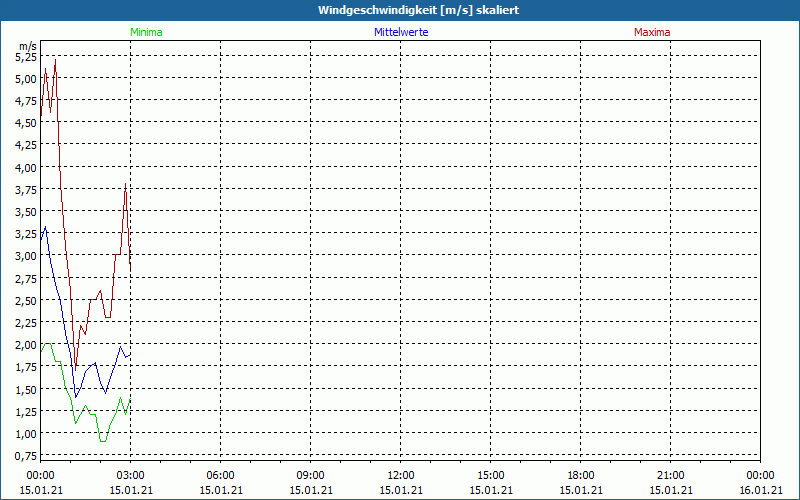
Task: Click the 15:00 x-axis time label
Action: [x=491, y=476]
